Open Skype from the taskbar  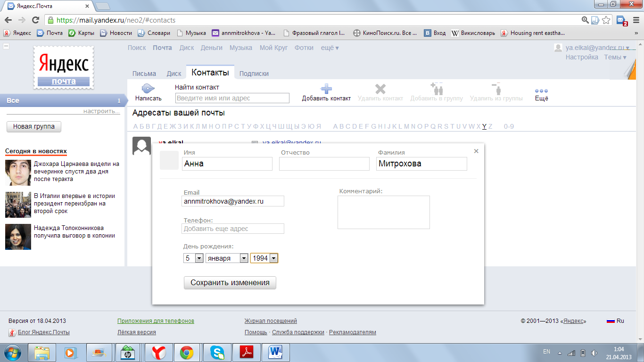pos(217,352)
